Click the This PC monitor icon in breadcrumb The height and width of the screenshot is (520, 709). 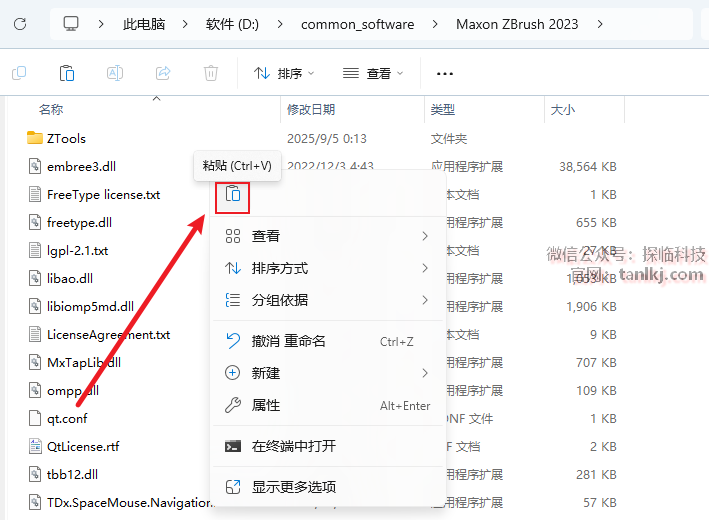point(71,24)
